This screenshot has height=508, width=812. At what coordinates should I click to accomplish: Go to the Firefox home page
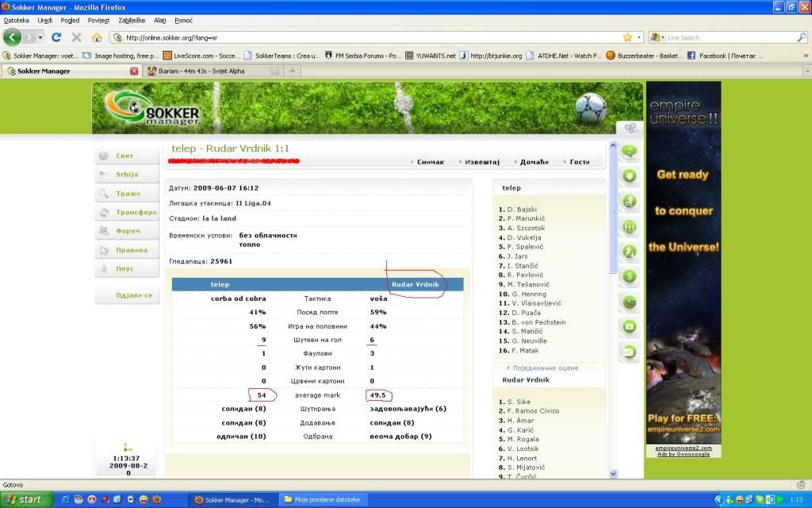point(97,37)
